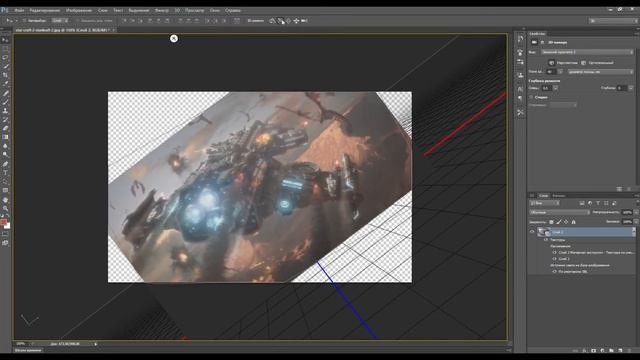Open the Шкала времени timeline tab
This screenshot has height=360, width=640.
pos(28,350)
